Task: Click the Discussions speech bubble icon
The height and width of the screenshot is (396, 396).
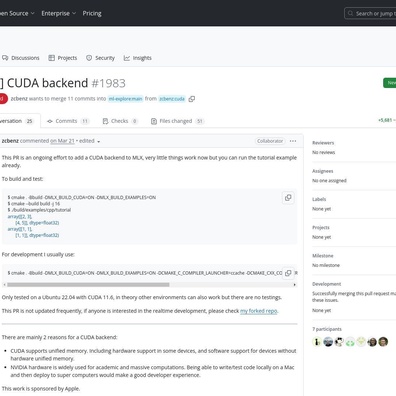Action: pyautogui.click(x=5, y=58)
